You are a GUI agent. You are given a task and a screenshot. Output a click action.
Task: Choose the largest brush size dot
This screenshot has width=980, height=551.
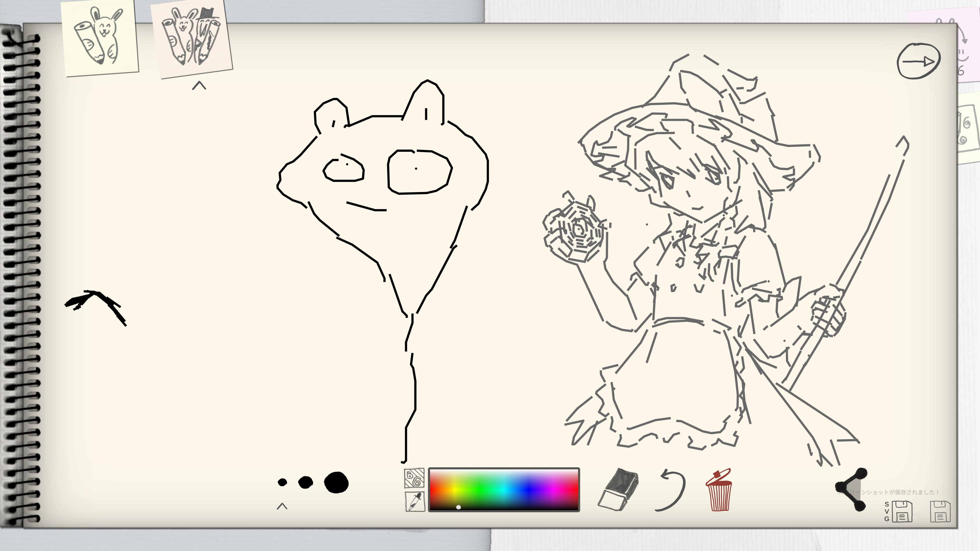(336, 482)
